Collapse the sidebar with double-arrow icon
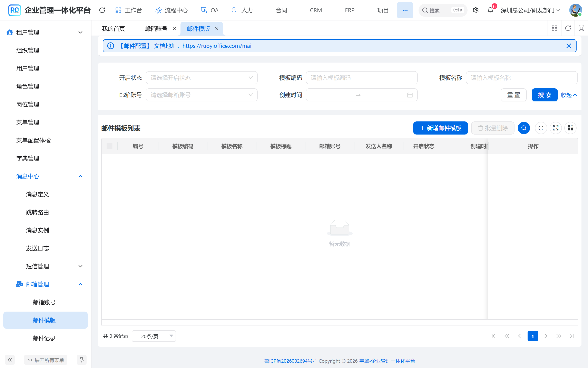Viewport: 588px width, 368px height. (10, 360)
